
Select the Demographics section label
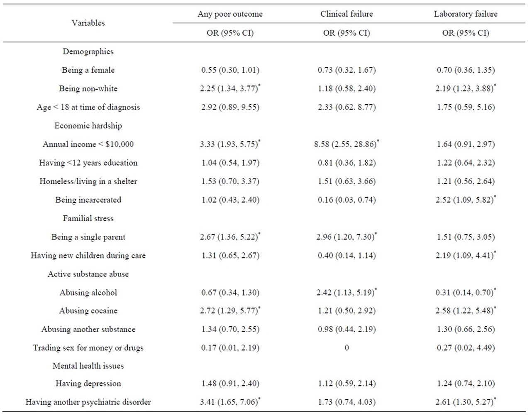(88, 51)
